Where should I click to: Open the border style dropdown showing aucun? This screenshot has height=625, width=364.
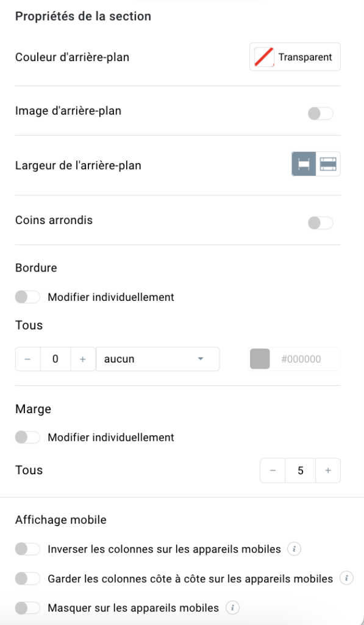pos(158,359)
